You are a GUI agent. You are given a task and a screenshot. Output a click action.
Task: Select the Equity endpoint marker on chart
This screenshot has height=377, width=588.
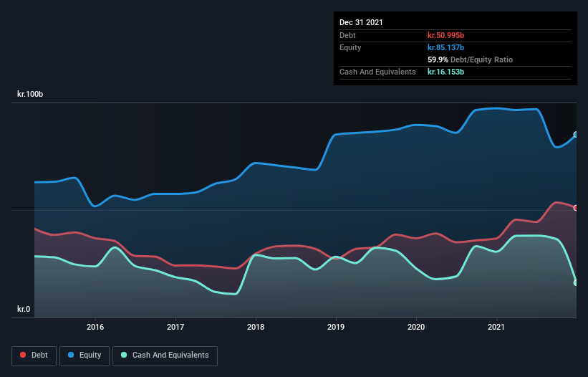point(576,134)
